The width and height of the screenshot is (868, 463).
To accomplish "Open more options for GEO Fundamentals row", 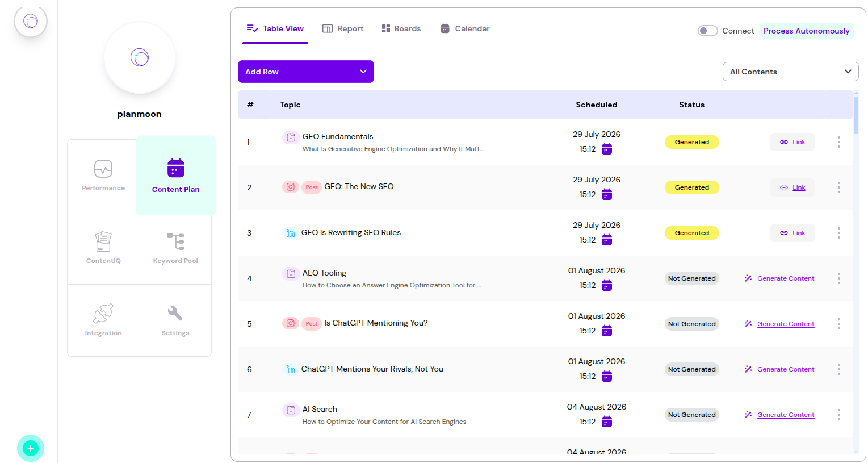I will (x=838, y=142).
